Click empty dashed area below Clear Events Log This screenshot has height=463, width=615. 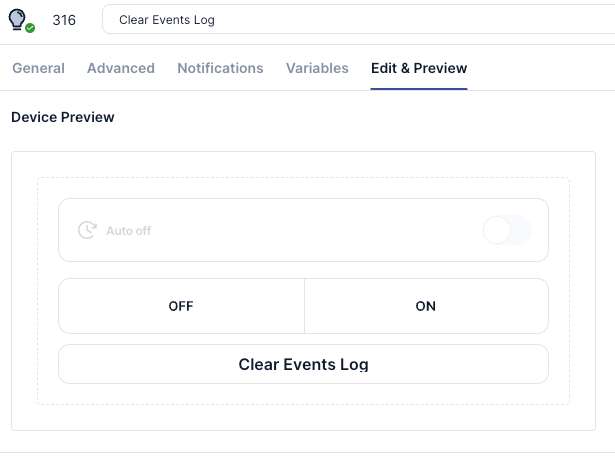(303, 394)
